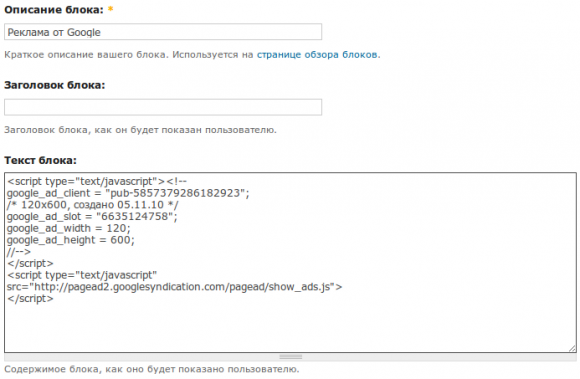Open the "странице обзора блоков" link
The image size is (580, 379).
(317, 55)
